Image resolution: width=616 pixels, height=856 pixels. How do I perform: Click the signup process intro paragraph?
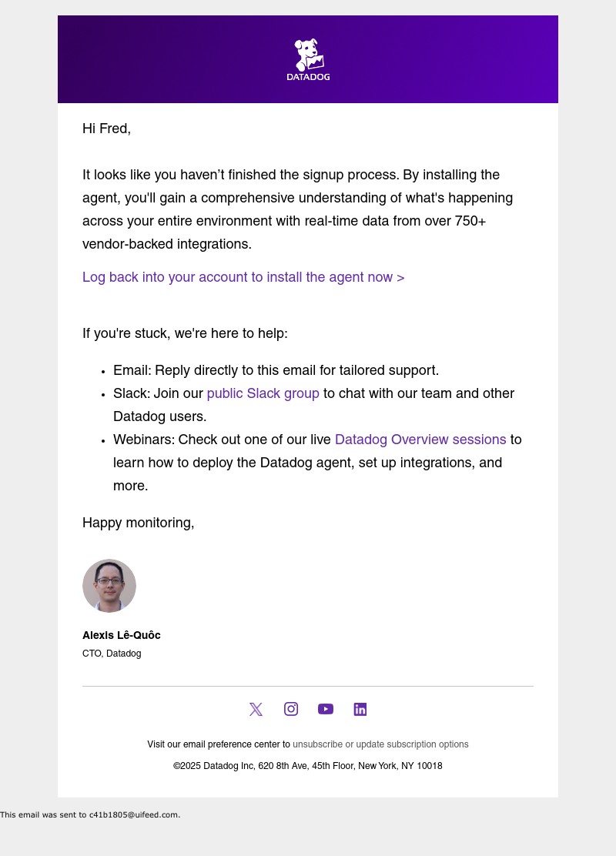click(297, 209)
